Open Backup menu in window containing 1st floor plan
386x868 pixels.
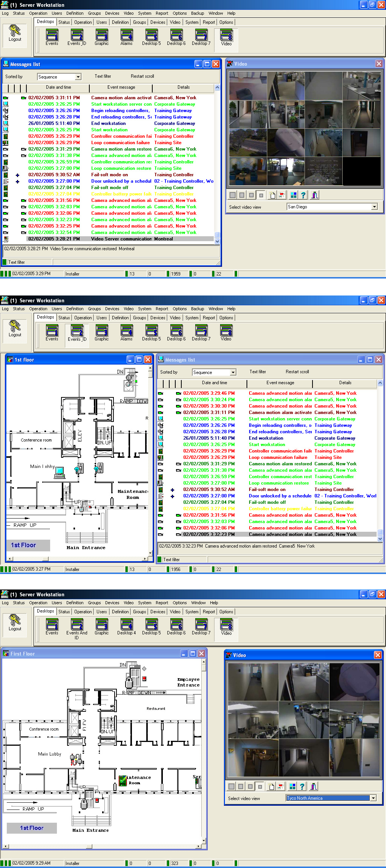click(x=198, y=309)
